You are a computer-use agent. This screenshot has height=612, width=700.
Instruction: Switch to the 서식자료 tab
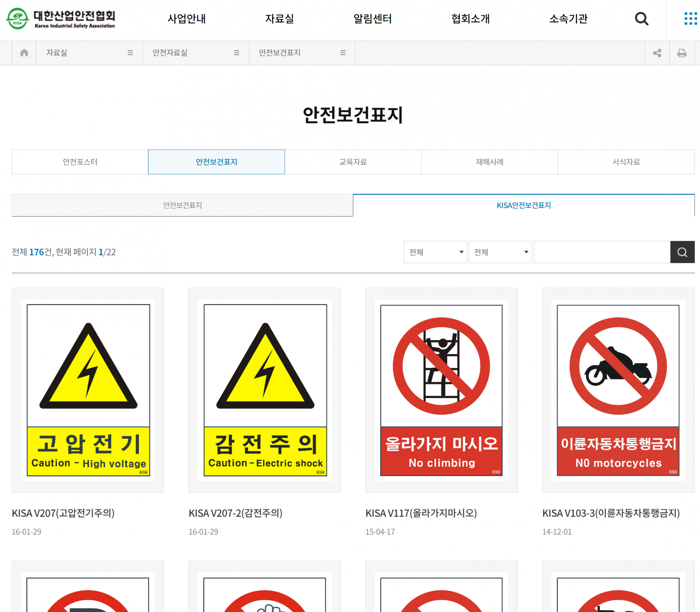626,162
